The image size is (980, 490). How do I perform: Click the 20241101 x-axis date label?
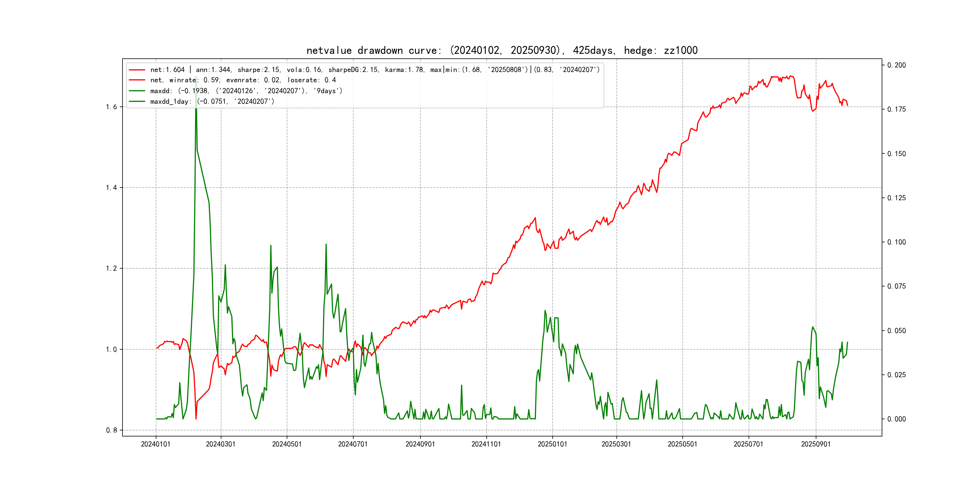coord(486,444)
